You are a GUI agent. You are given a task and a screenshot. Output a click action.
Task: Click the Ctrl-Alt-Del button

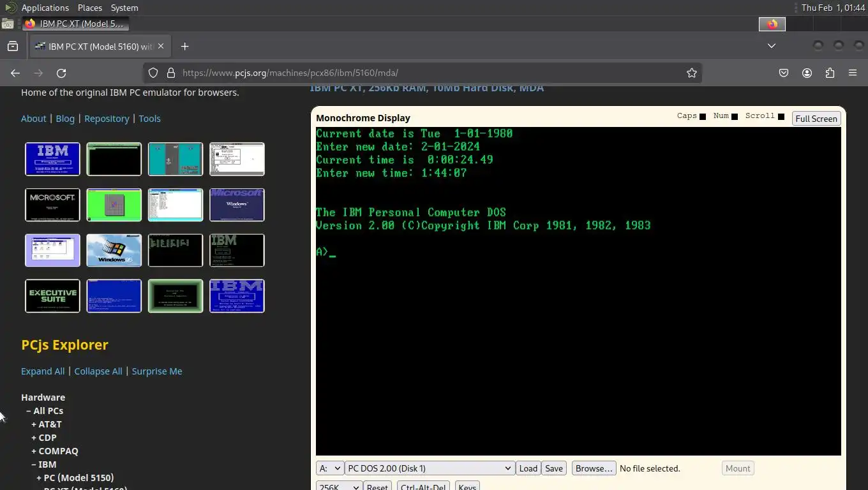coord(423,487)
